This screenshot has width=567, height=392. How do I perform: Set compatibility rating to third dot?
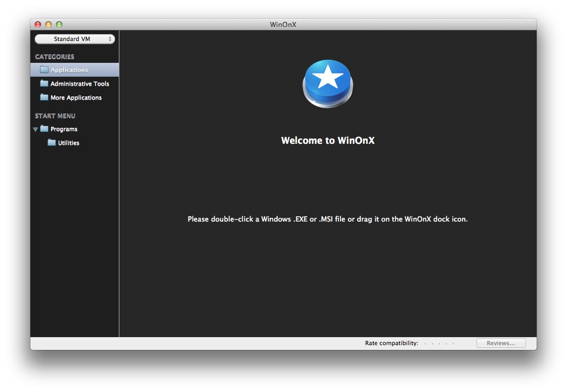click(439, 344)
